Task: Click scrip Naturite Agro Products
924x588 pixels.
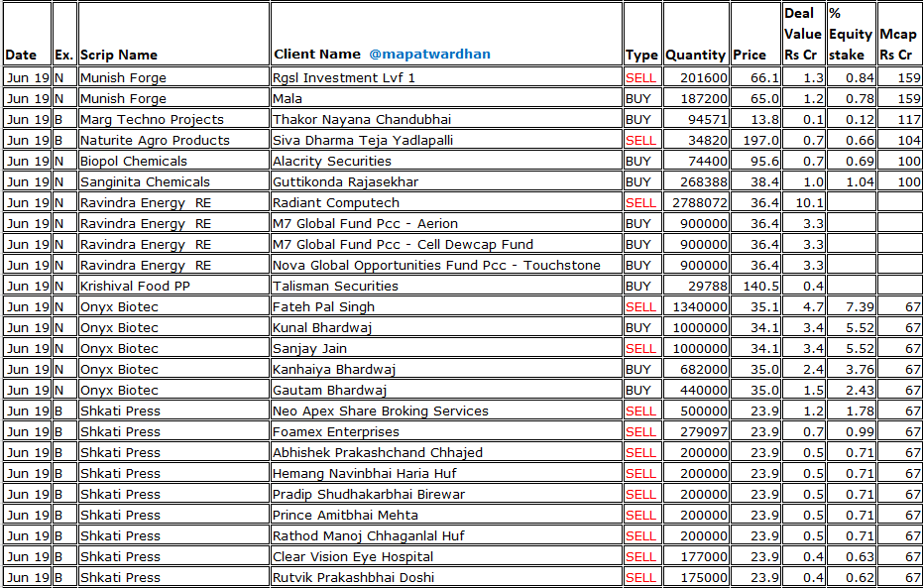Action: pos(155,140)
